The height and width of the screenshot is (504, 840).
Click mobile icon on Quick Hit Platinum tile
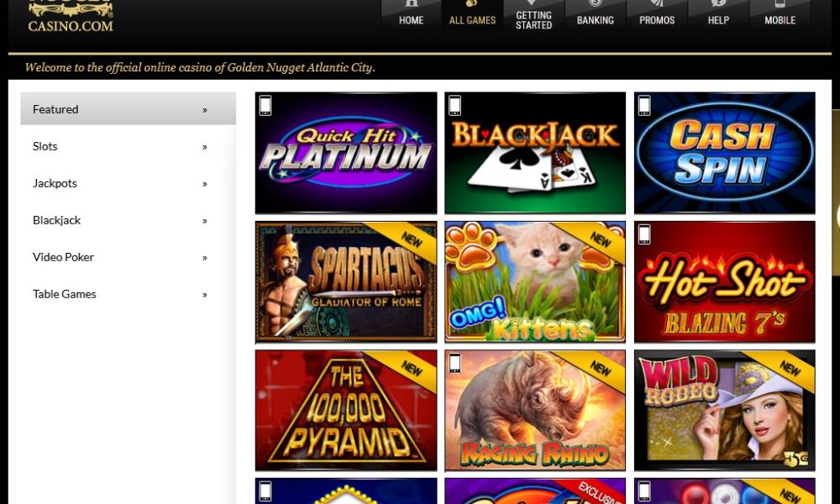[265, 106]
